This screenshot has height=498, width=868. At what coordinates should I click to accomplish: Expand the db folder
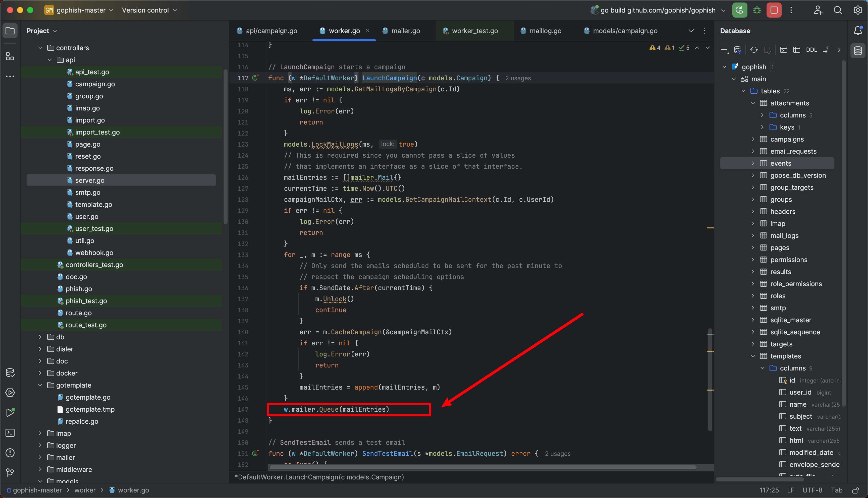point(40,337)
